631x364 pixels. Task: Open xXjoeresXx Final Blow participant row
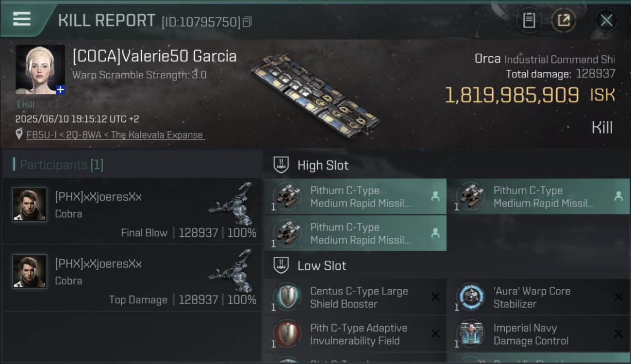point(132,211)
